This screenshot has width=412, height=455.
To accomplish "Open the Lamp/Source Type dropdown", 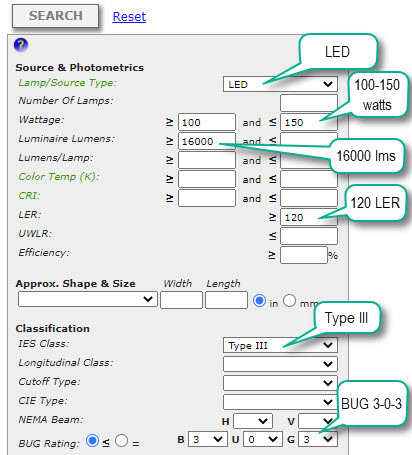I will point(280,84).
